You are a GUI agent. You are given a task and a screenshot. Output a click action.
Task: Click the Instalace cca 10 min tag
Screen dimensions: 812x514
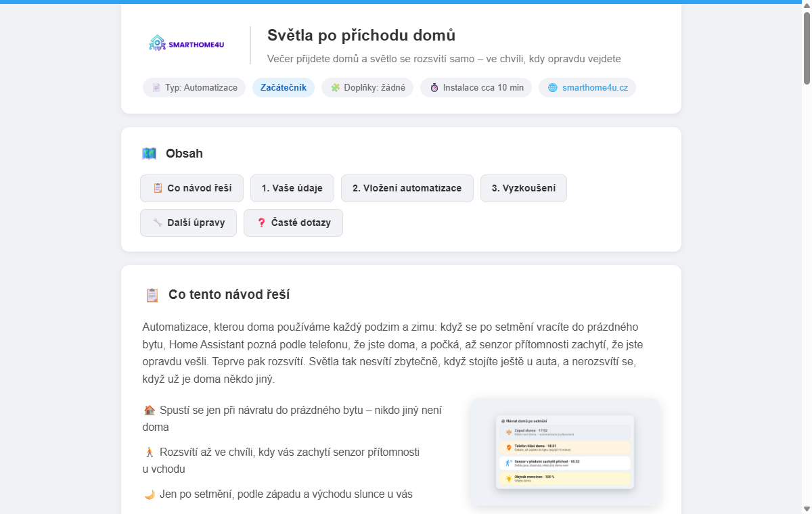(x=476, y=87)
